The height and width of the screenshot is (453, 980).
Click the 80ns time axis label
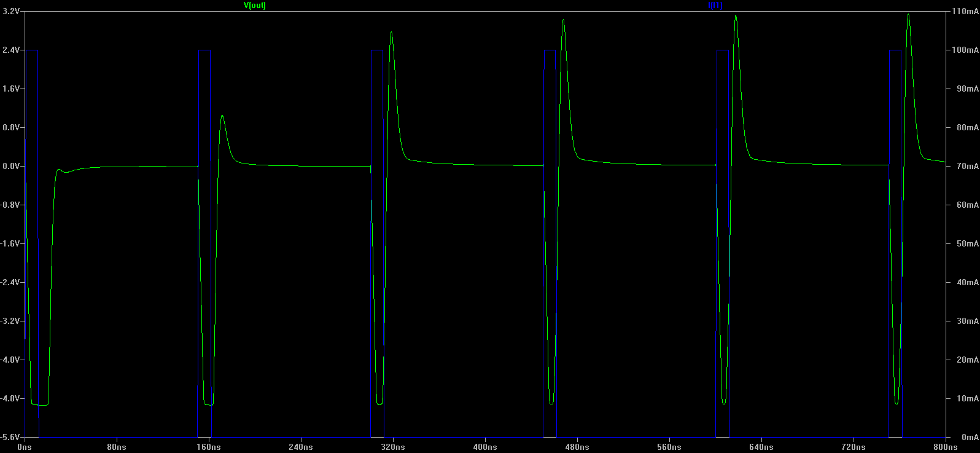point(117,447)
